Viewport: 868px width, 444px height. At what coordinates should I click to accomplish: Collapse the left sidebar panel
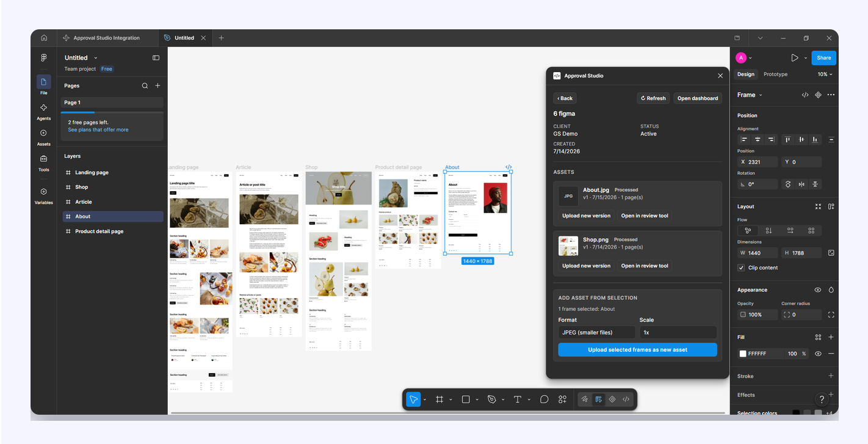point(156,58)
